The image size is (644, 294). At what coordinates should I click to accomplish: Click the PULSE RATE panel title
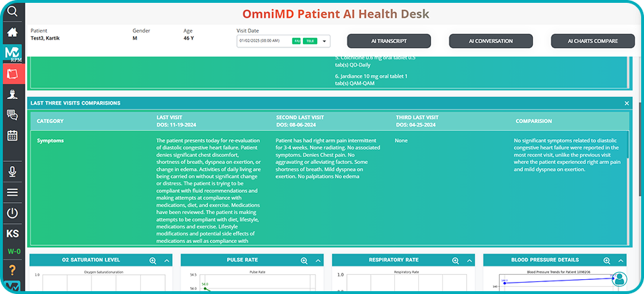point(242,260)
